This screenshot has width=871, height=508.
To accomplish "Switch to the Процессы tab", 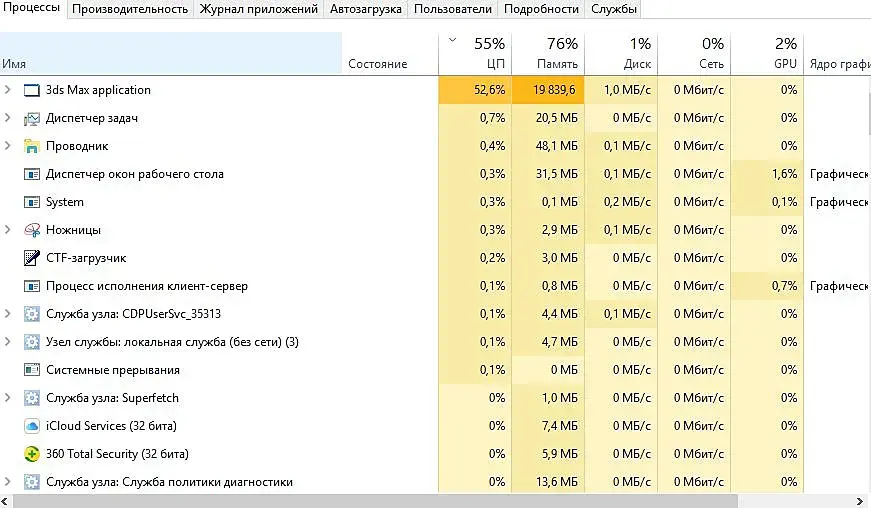I will [32, 8].
